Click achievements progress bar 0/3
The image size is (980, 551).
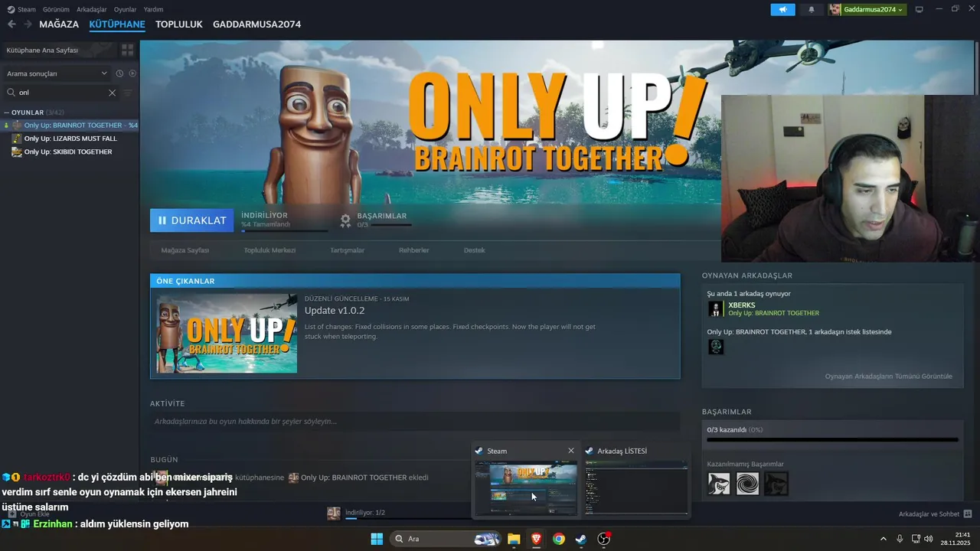(x=832, y=440)
